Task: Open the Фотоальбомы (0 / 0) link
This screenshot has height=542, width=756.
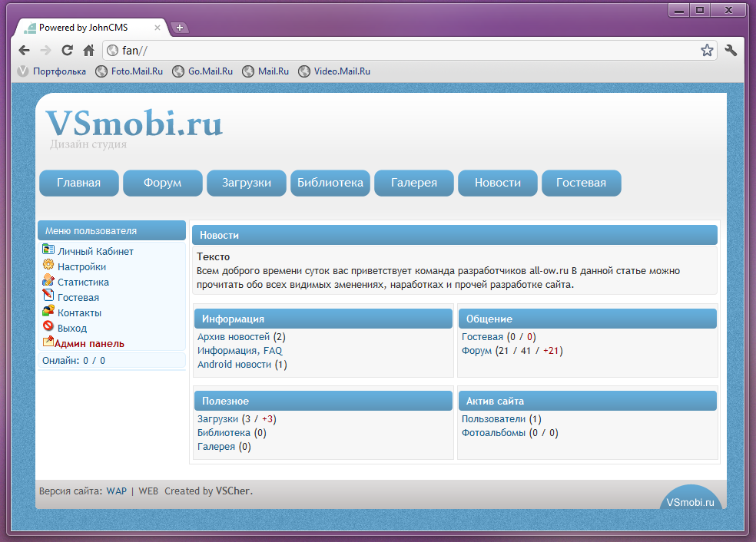Action: pyautogui.click(x=509, y=433)
